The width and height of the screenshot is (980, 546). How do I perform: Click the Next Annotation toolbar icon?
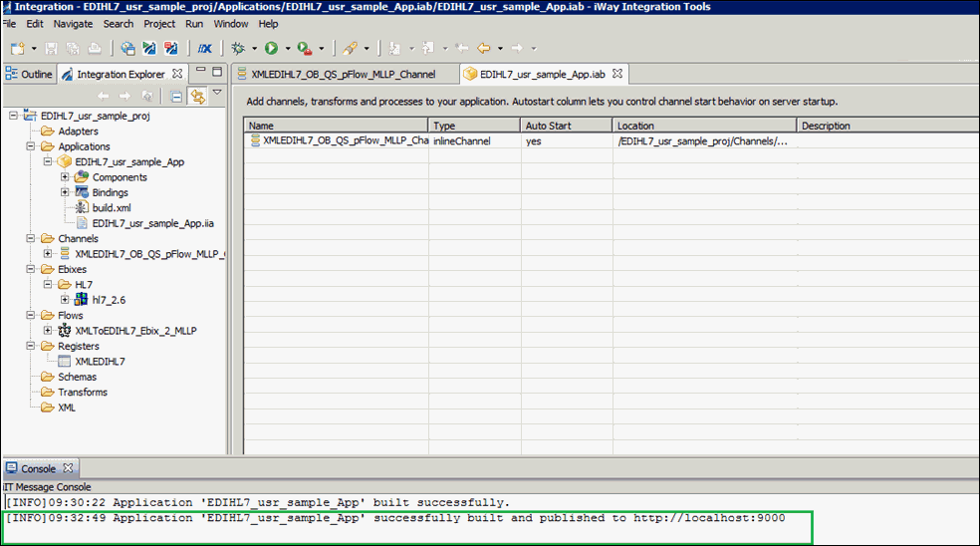(395, 48)
